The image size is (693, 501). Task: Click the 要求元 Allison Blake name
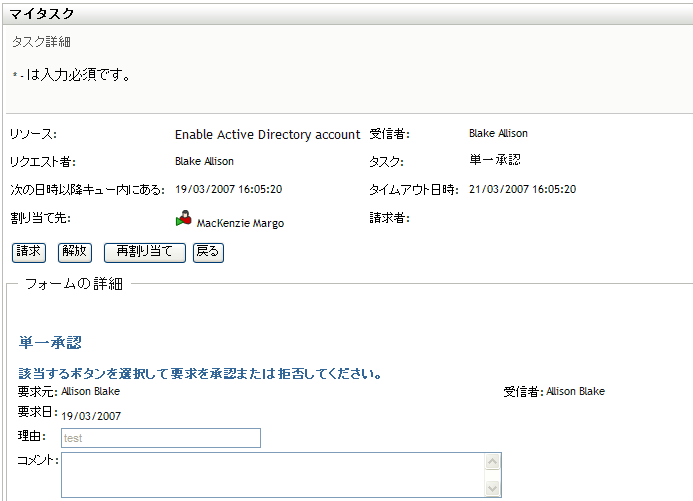(x=90, y=392)
